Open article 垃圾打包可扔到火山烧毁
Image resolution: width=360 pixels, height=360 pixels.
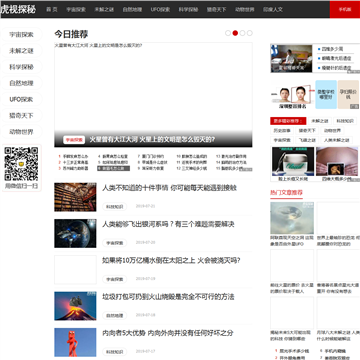click(x=168, y=297)
